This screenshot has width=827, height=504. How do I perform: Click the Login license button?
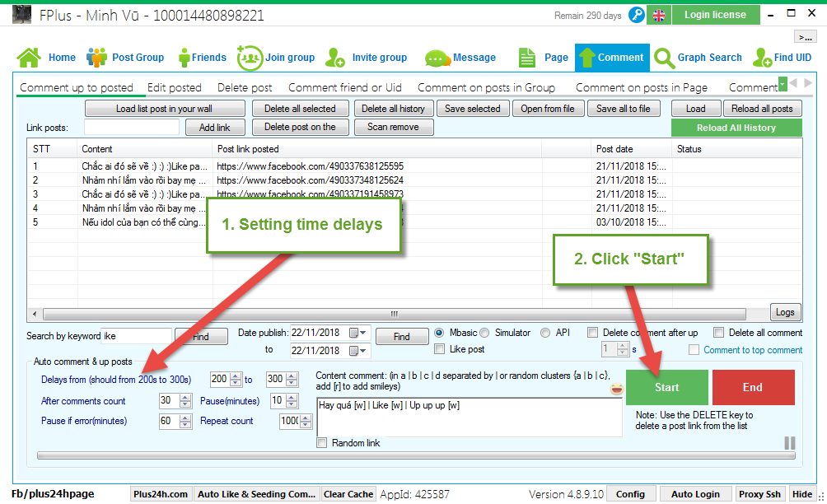click(716, 15)
